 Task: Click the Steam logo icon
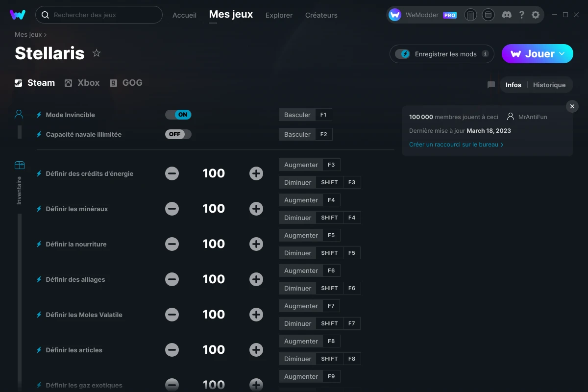tap(19, 83)
